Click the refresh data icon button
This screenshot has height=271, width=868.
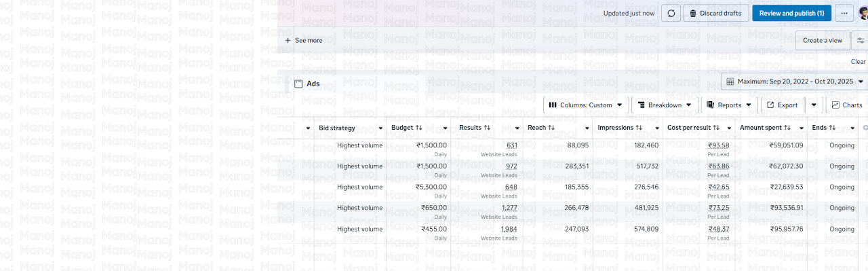click(671, 13)
